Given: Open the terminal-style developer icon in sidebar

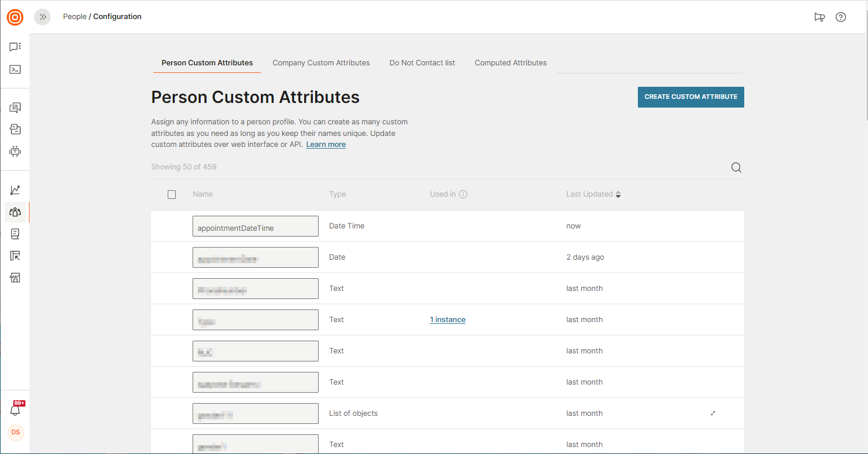Looking at the screenshot, I should click(15, 69).
